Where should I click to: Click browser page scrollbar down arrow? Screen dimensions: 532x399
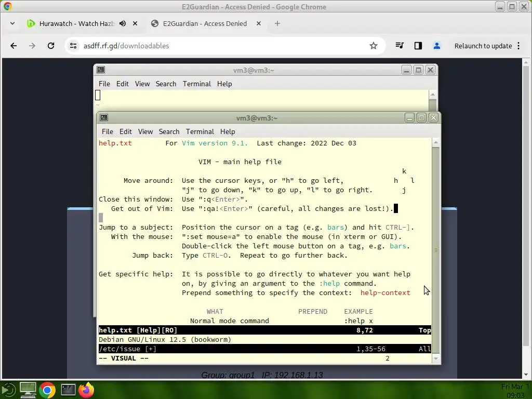pyautogui.click(x=526, y=375)
